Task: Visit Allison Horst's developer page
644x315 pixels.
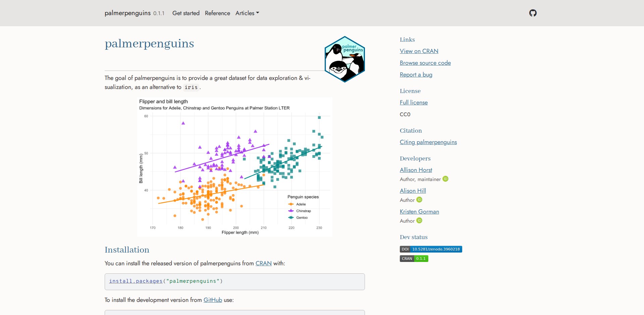Action: 416,170
